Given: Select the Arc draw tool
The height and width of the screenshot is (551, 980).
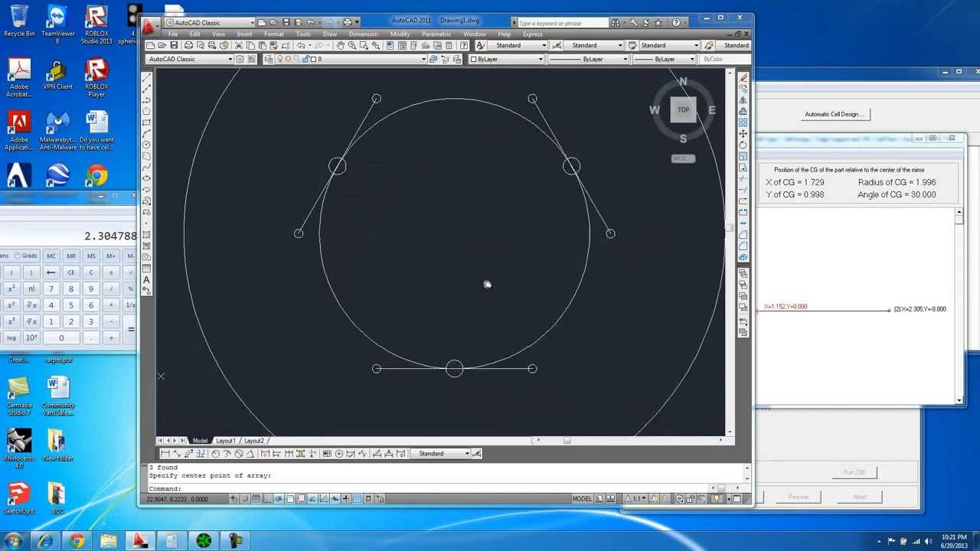Looking at the screenshot, I should click(x=146, y=134).
